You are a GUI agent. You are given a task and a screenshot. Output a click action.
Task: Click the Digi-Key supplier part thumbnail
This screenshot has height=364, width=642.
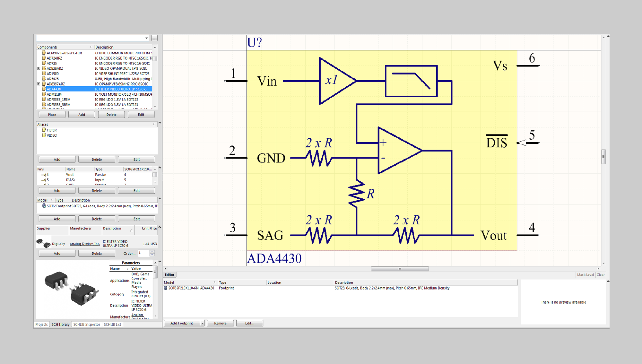coord(44,243)
